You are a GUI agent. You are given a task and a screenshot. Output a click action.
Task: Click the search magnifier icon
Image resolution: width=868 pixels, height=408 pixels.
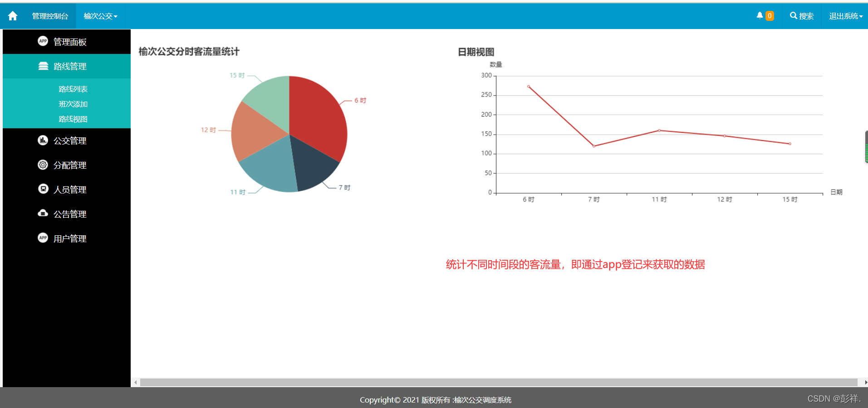click(794, 15)
